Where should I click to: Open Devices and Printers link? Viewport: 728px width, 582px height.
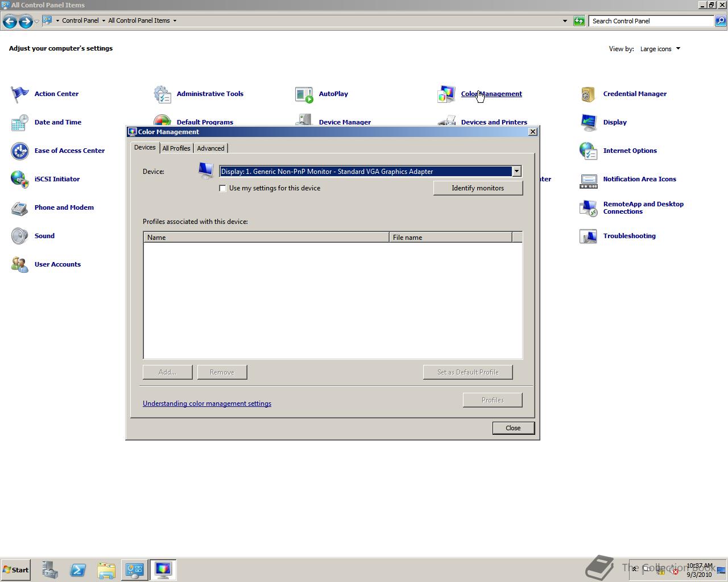[x=494, y=122]
